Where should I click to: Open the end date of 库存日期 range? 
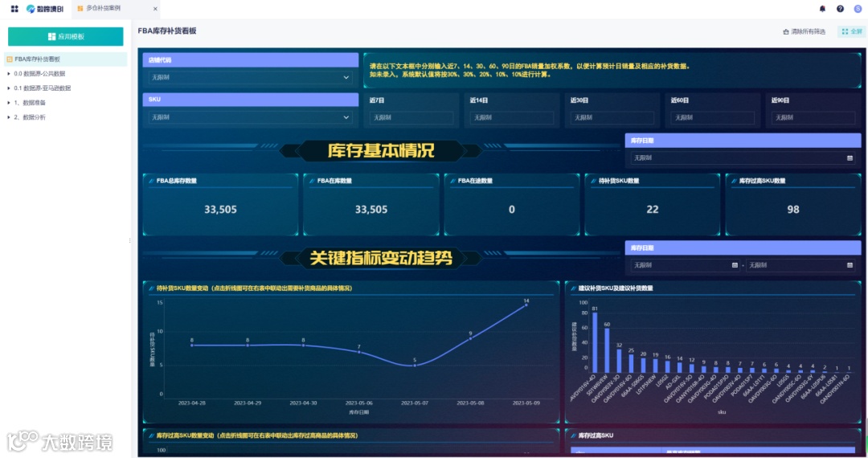pyautogui.click(x=800, y=265)
